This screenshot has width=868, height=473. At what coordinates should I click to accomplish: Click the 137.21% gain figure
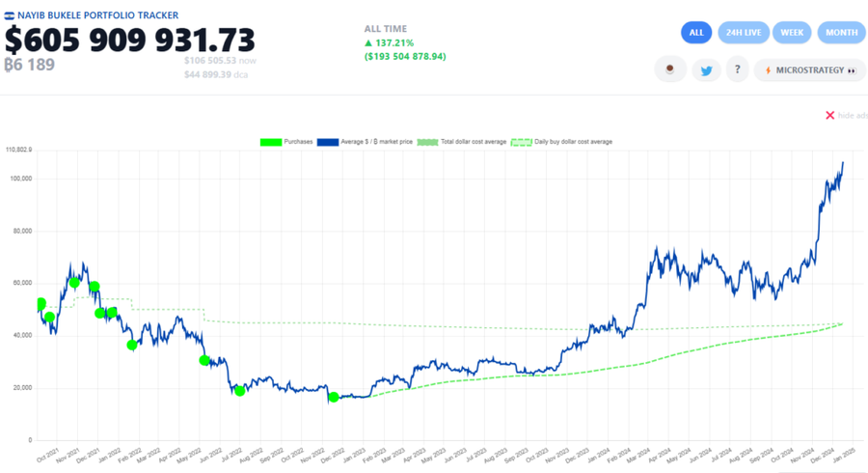point(389,42)
